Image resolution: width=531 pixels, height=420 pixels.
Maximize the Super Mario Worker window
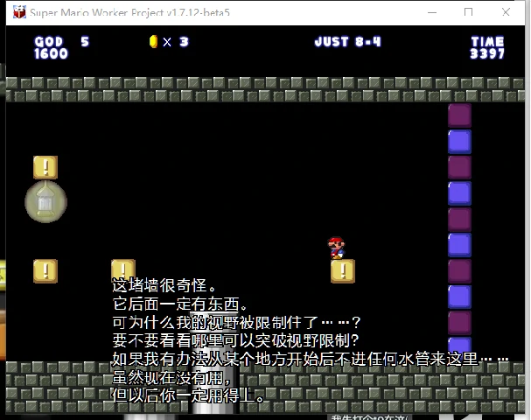[468, 12]
